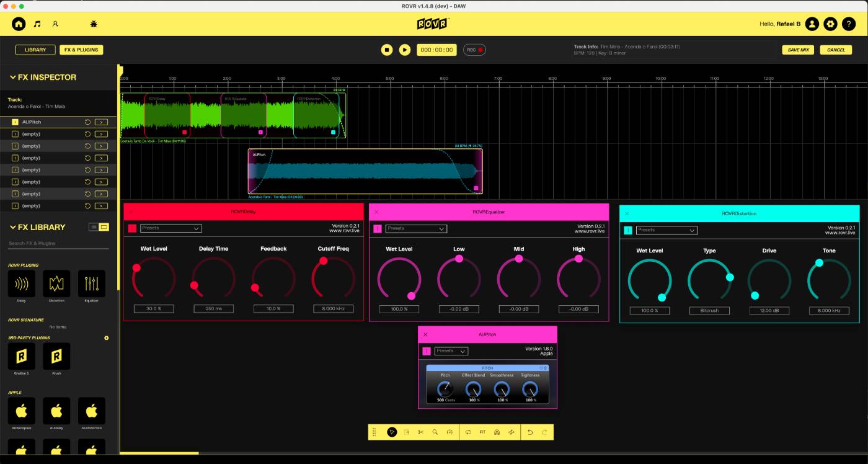Redo the last action
The height and width of the screenshot is (464, 868).
click(x=545, y=432)
